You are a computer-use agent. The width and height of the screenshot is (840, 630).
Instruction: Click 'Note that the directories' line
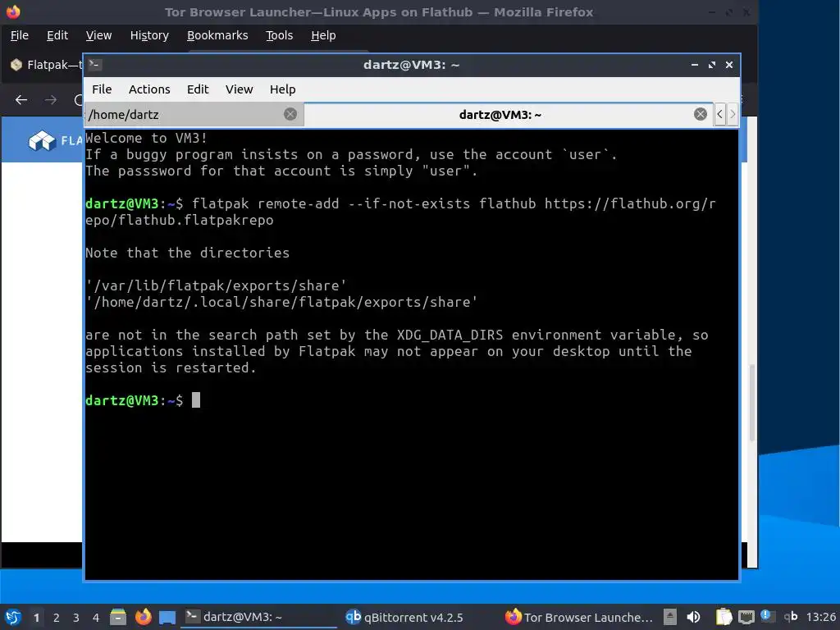tap(188, 253)
